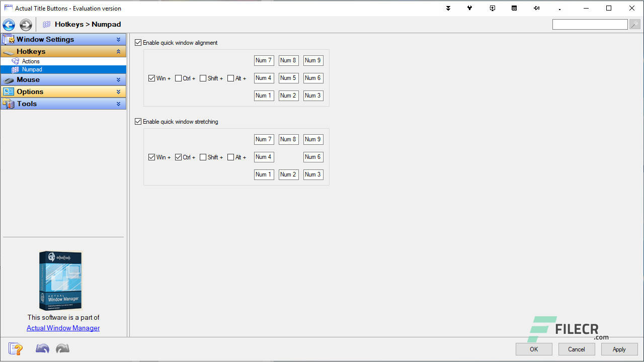This screenshot has height=362, width=644.
Task: Expand the Options section chevron
Action: [118, 92]
